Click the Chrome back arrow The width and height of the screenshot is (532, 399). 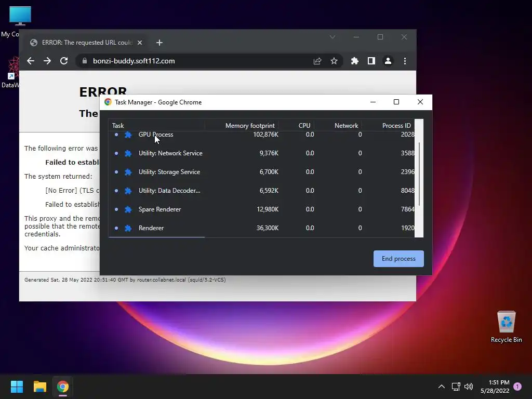tap(31, 61)
